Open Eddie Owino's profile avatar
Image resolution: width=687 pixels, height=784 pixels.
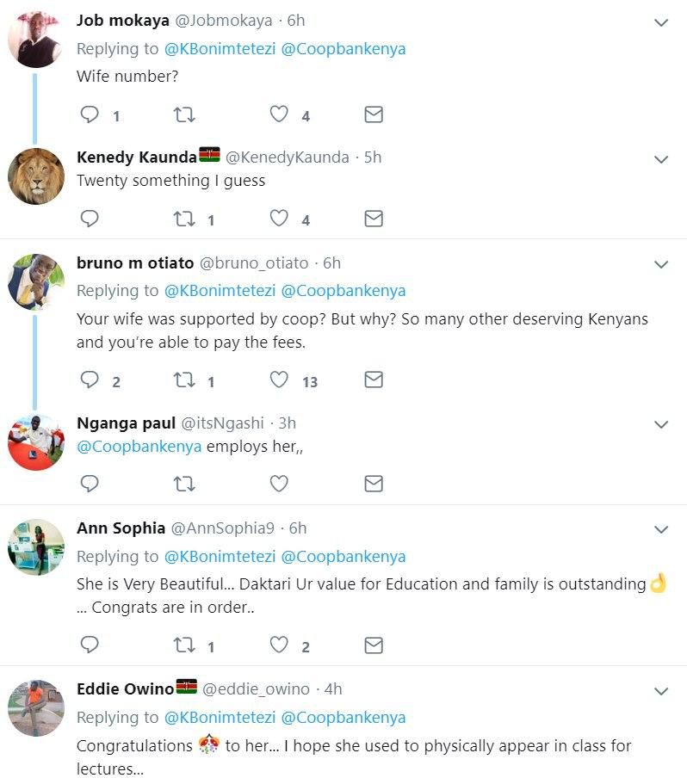click(x=36, y=707)
